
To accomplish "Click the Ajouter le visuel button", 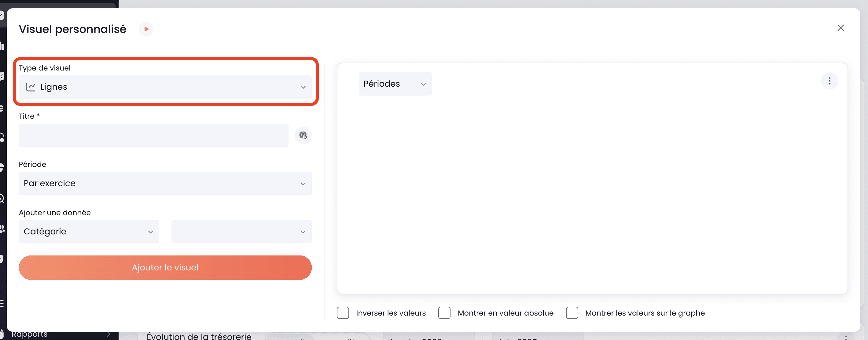I will (x=165, y=268).
